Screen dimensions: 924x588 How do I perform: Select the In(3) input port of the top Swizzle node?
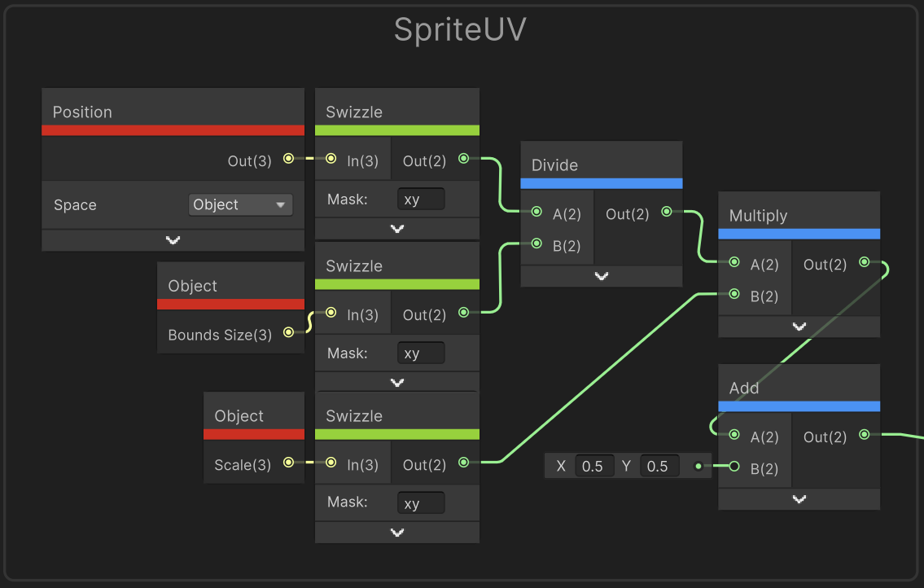(331, 160)
